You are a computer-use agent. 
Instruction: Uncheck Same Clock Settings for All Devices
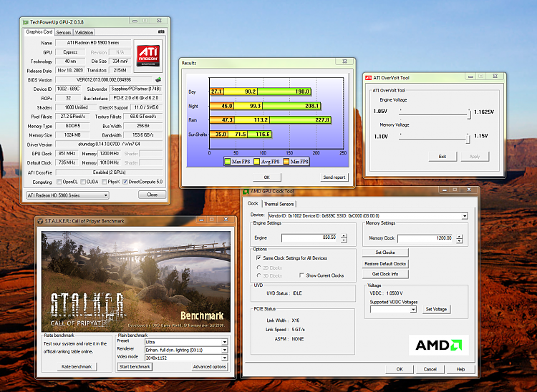[x=258, y=258]
